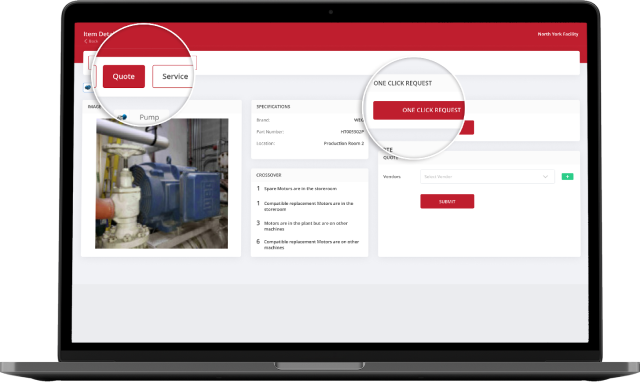This screenshot has width=640, height=382.
Task: Click the small blue motor icon tab
Action: [x=88, y=87]
